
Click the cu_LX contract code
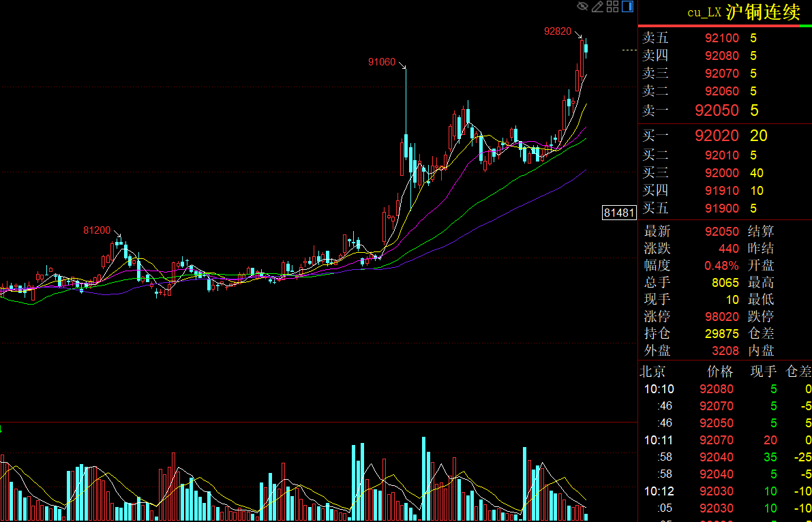[704, 12]
